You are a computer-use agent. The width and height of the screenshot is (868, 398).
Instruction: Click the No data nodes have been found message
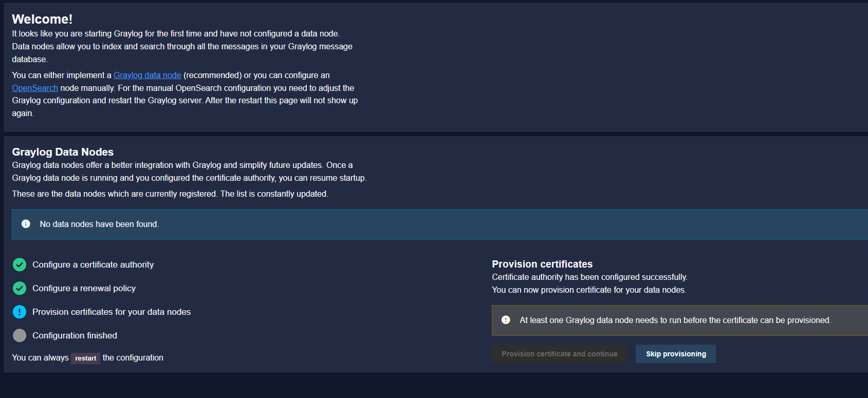(x=99, y=224)
